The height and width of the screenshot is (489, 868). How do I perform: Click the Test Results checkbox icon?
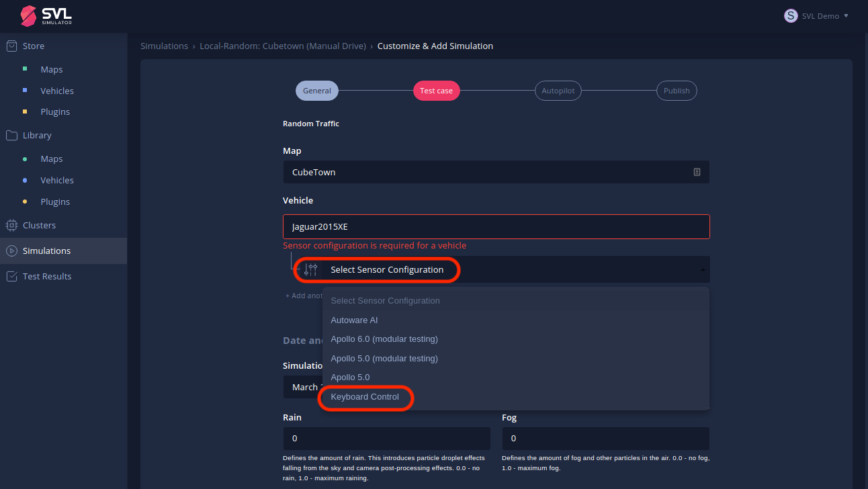click(11, 276)
